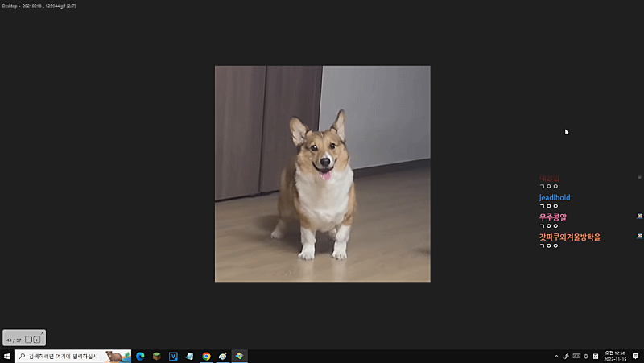Click the jeadlhold chat username

click(555, 197)
